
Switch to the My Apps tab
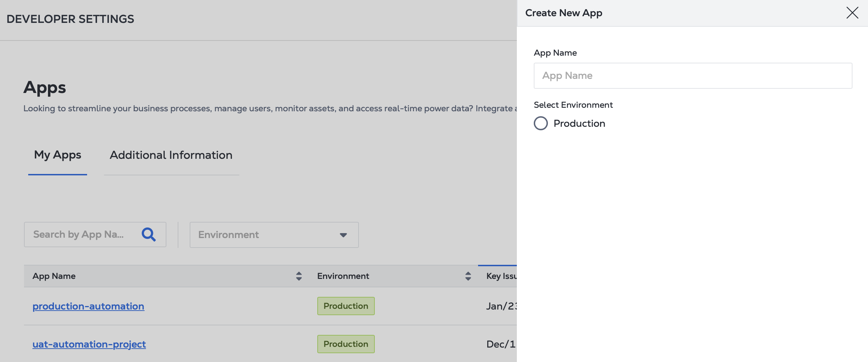point(57,155)
